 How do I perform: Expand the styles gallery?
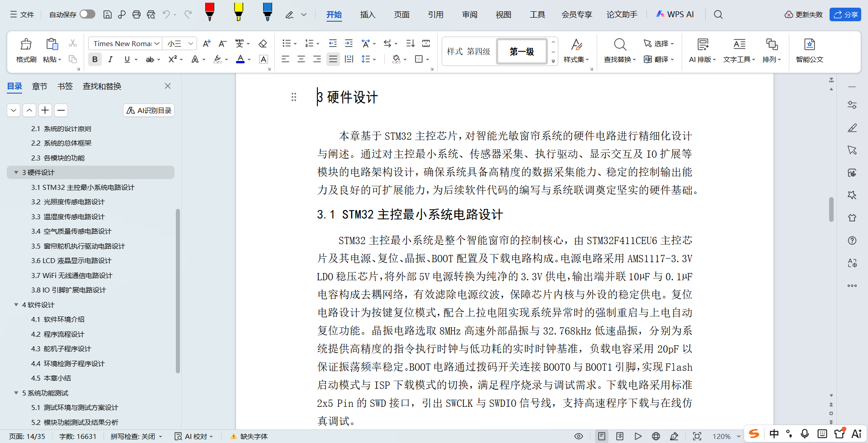(x=553, y=61)
